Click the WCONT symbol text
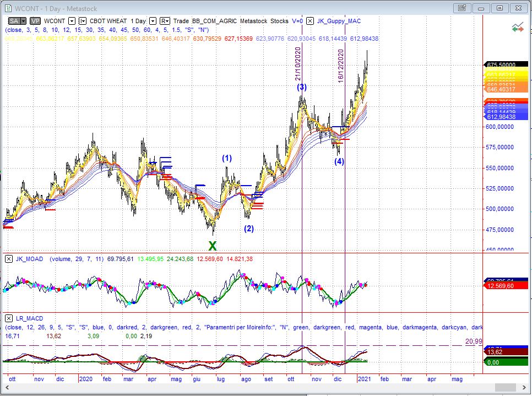532x396 pixels. coord(55,21)
